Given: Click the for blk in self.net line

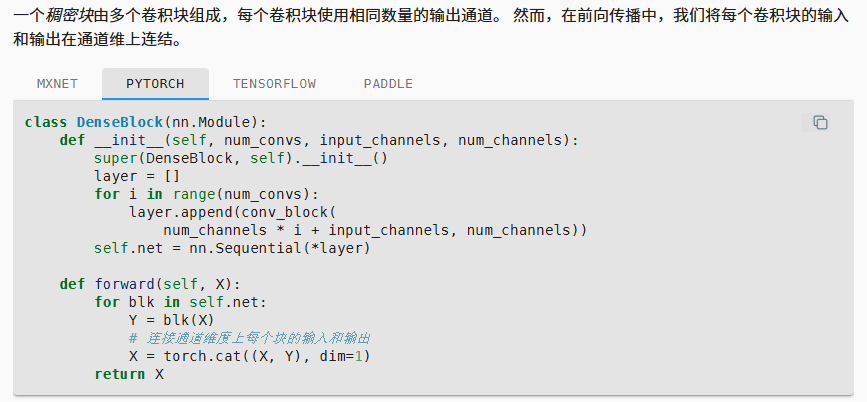Looking at the screenshot, I should pyautogui.click(x=184, y=302).
